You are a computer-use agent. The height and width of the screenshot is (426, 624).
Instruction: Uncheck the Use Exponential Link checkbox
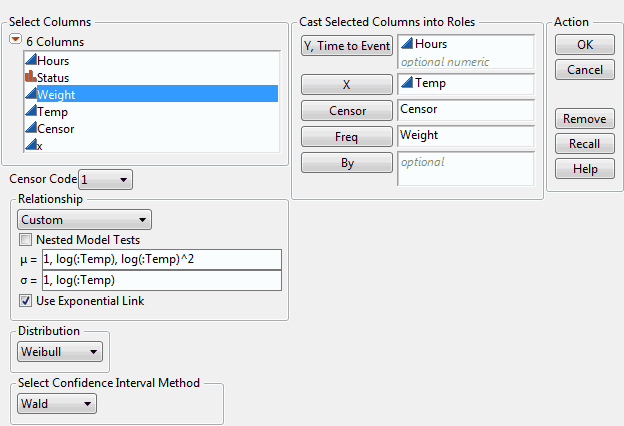(26, 300)
